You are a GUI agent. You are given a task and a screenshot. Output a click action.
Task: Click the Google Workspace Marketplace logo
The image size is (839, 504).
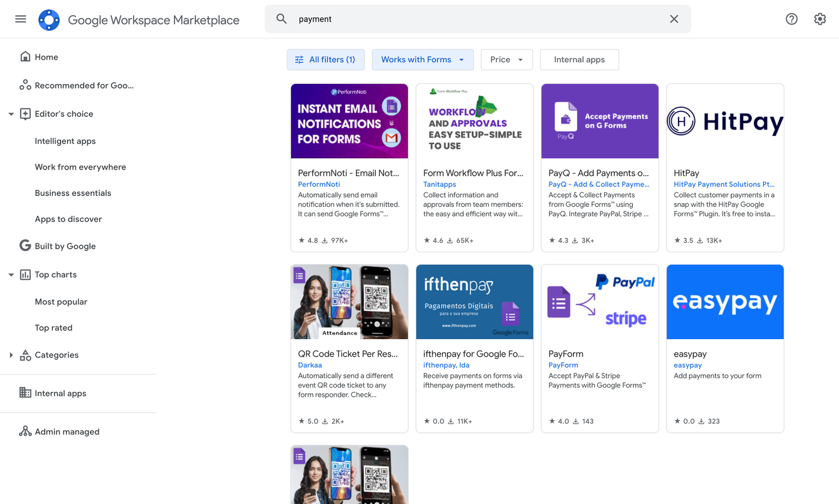click(x=49, y=20)
